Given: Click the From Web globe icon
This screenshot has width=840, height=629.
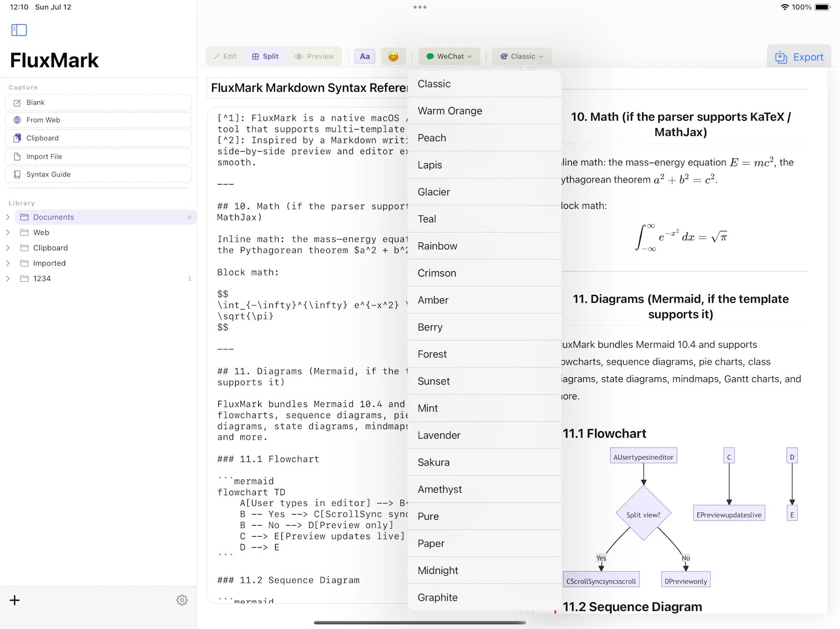Looking at the screenshot, I should coord(17,120).
